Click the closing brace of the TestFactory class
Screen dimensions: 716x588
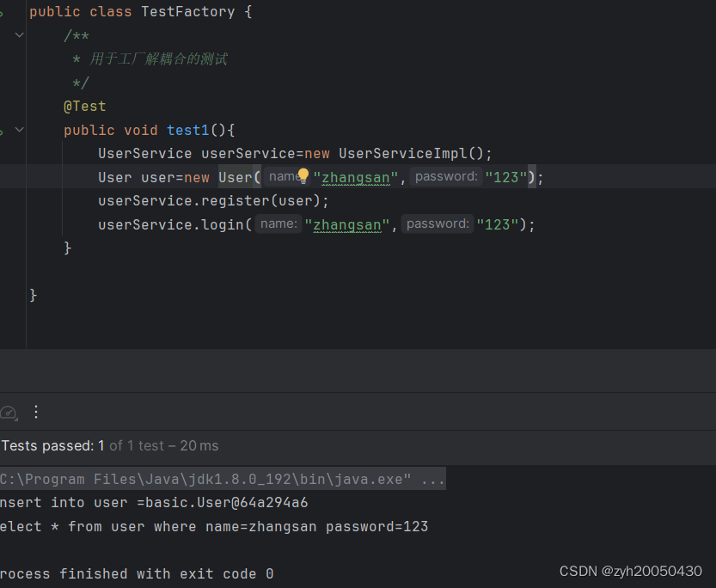[33, 296]
